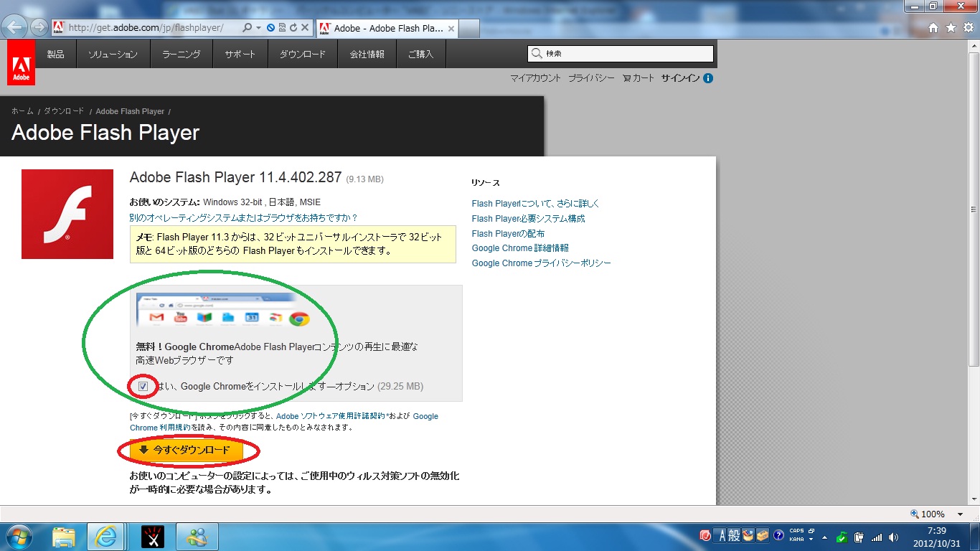Click the IME 般 conversion mode button
This screenshot has width=980, height=551.
734,536
